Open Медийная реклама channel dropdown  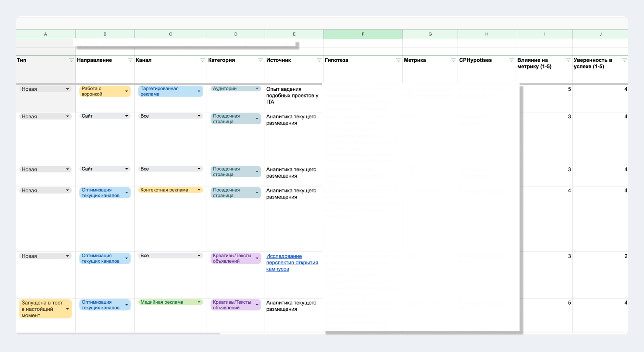pyautogui.click(x=199, y=302)
